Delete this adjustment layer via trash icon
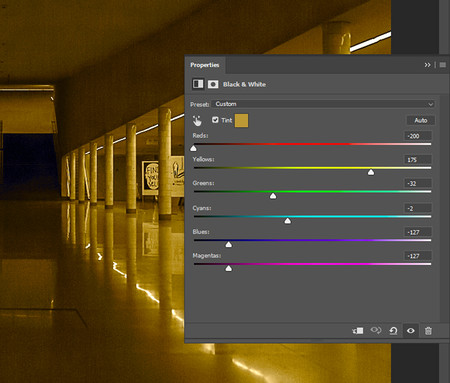Viewport: 450px width, 383px height. [x=428, y=331]
